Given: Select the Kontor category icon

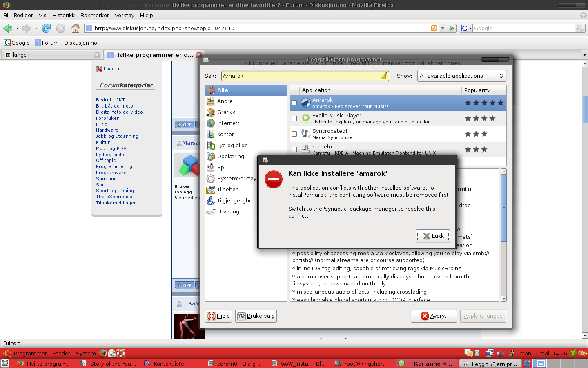Looking at the screenshot, I should [211, 135].
